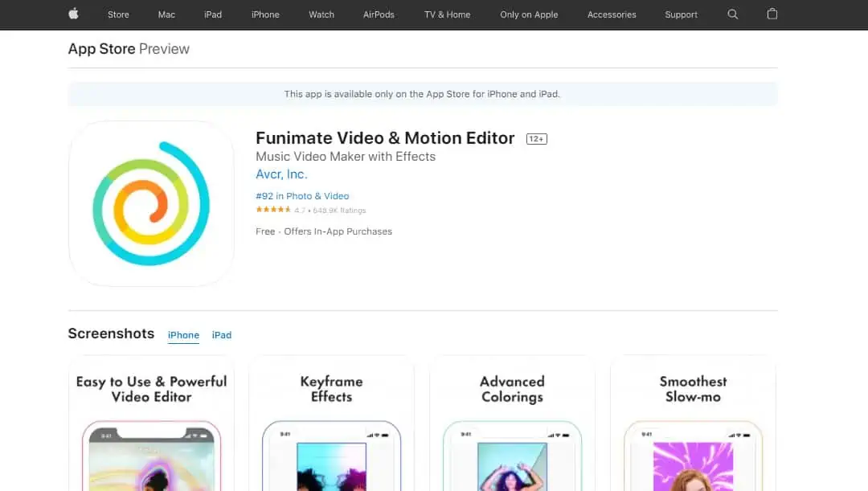Open the Watch menu

[321, 15]
